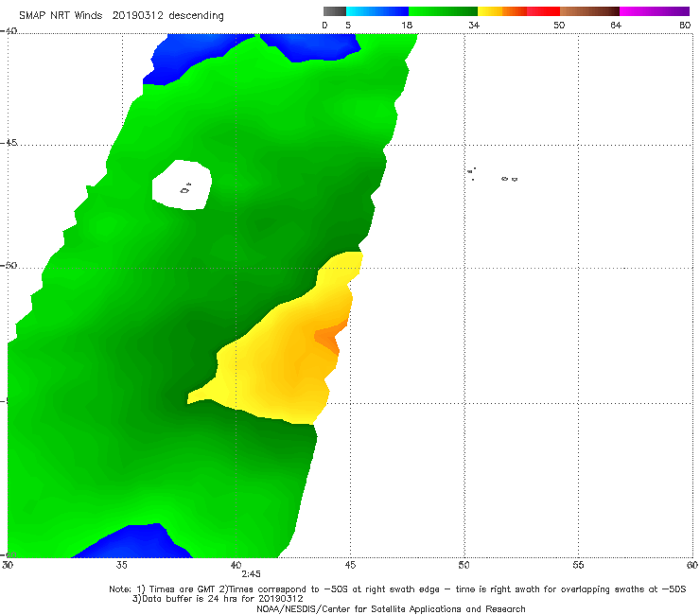Click the note about 'Data buffer is 24 hrs'
This screenshot has width=700, height=615.
point(218,599)
